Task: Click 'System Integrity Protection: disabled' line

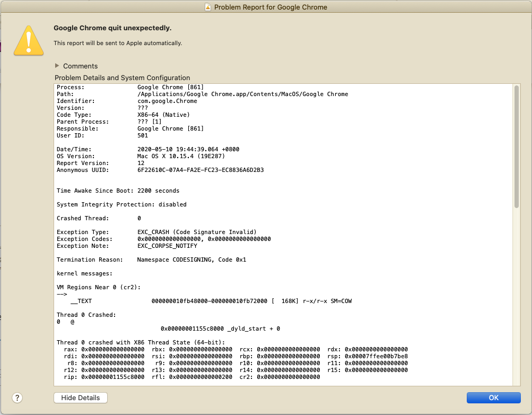Action: click(x=121, y=205)
